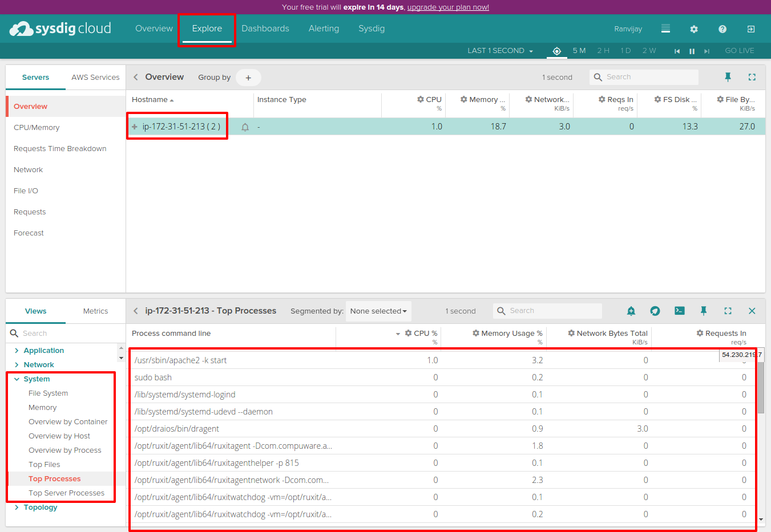Screen dimensions: 771x532
Task: Configure the CPU % column gear in Top Processes
Action: [409, 333]
